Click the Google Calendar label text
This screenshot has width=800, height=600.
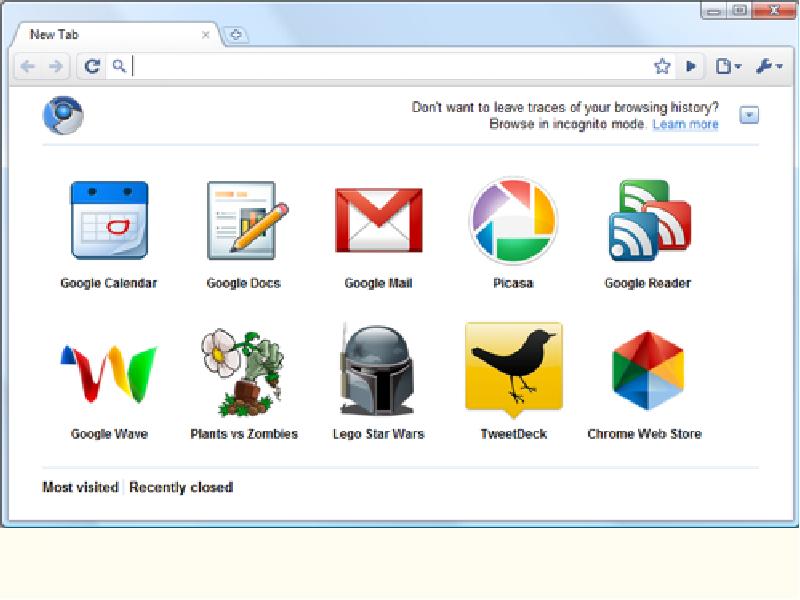click(x=109, y=283)
